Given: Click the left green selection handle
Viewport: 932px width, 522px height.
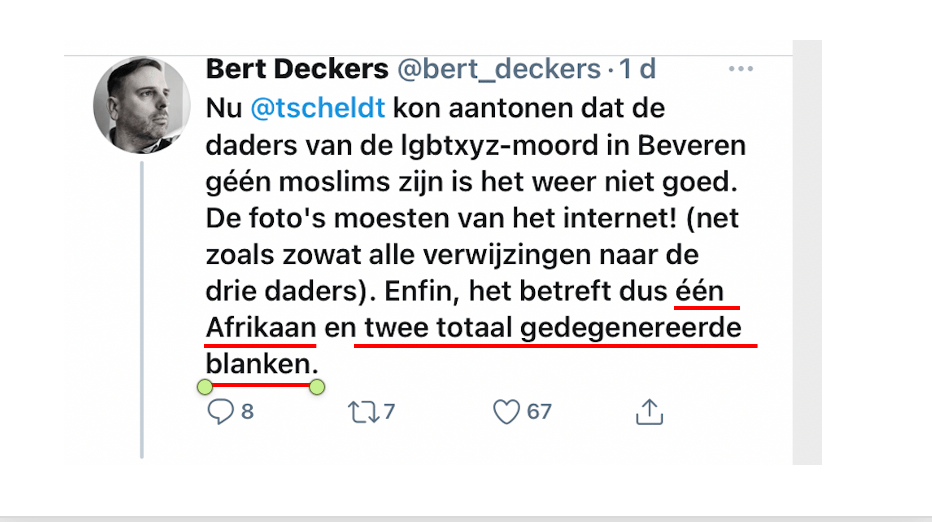Looking at the screenshot, I should click(x=204, y=387).
